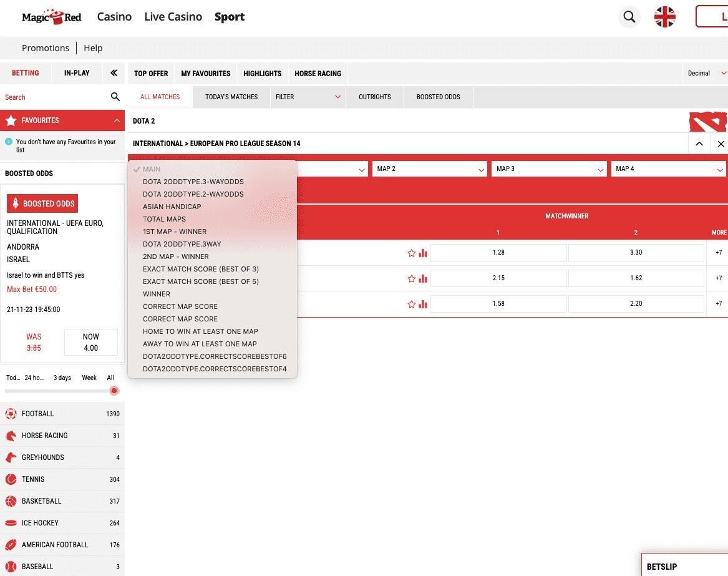
Task: Open the Outrights tab
Action: tap(375, 97)
